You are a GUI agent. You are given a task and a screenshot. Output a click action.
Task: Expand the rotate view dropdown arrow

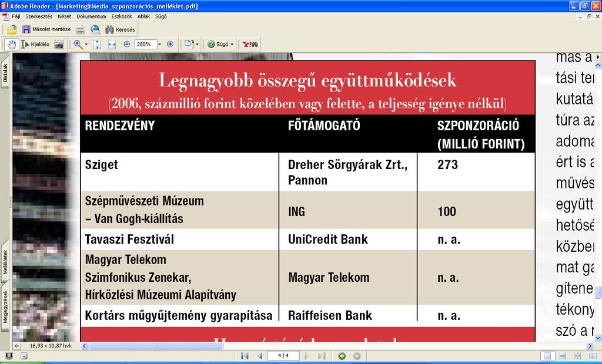point(198,45)
